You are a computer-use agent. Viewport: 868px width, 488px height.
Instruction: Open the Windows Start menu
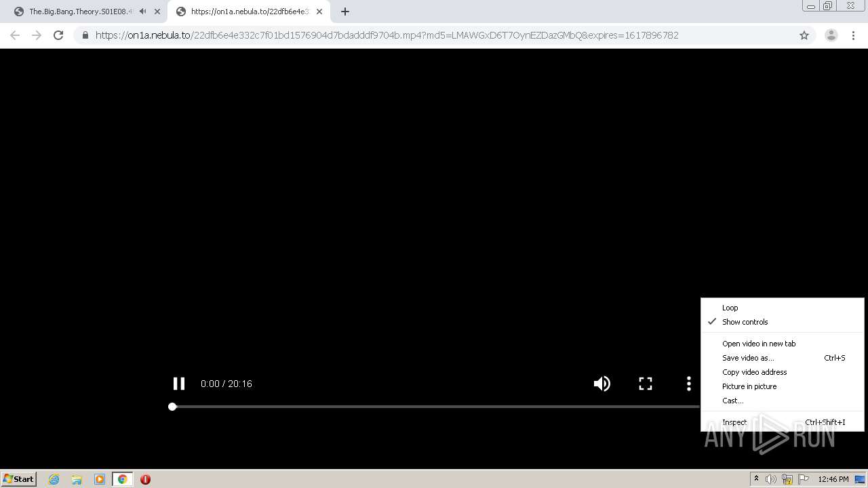(19, 479)
